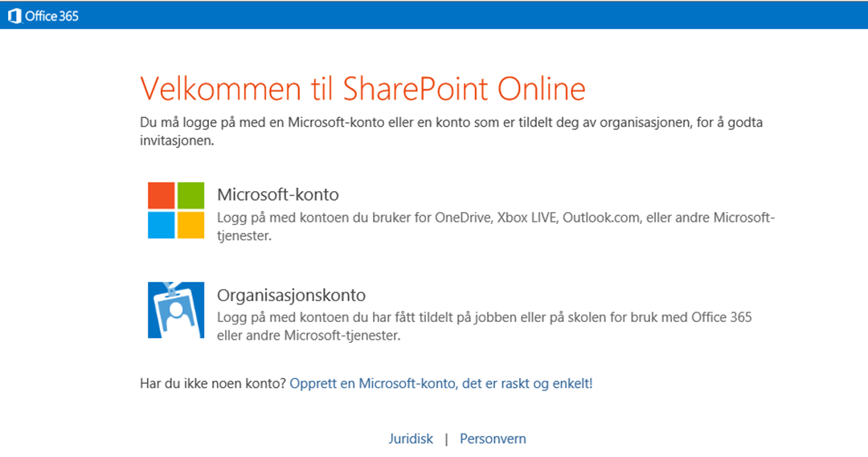
Task: Click the empty blue header bar area
Action: pos(482,15)
